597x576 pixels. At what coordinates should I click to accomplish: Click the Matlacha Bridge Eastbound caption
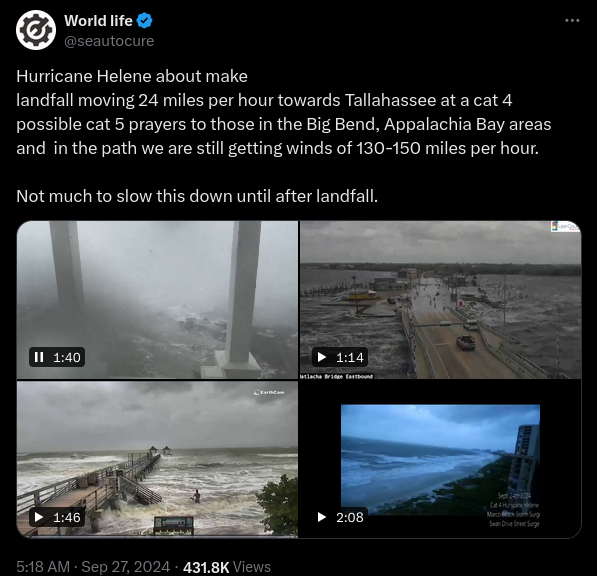337,376
